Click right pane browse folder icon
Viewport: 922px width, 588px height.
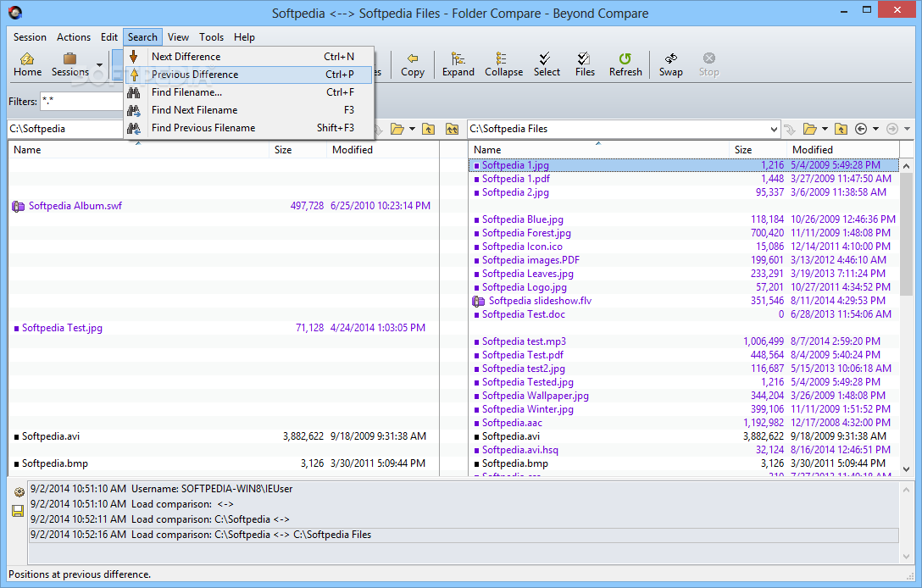point(810,129)
